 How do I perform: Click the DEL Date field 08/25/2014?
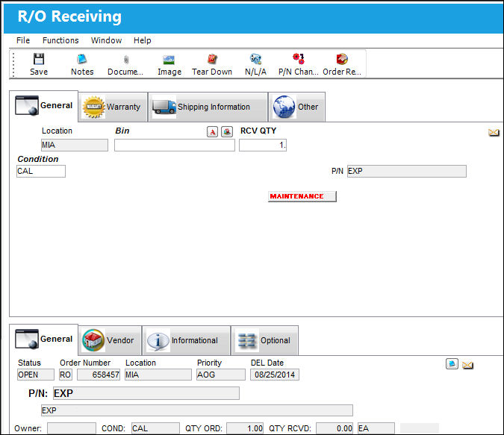[x=275, y=375]
